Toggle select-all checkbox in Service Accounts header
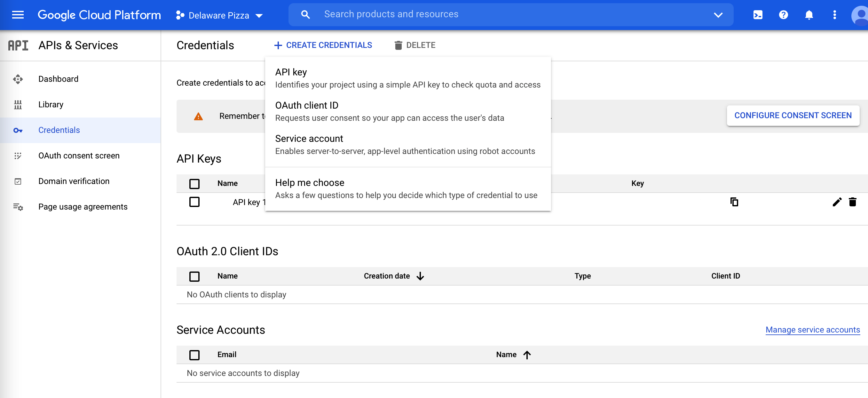 pos(194,355)
